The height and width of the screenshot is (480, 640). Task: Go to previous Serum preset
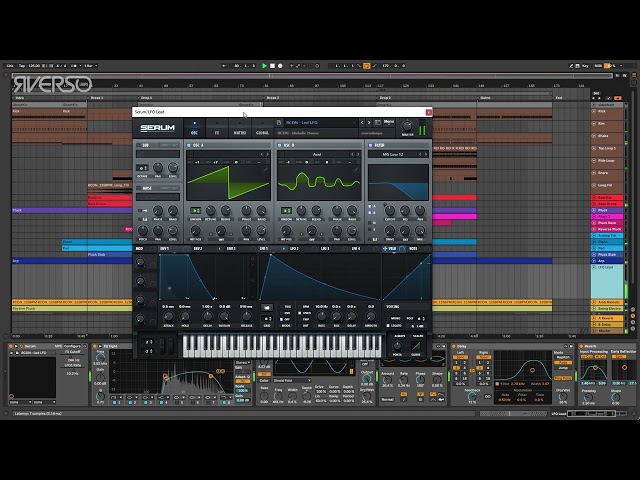click(x=362, y=122)
